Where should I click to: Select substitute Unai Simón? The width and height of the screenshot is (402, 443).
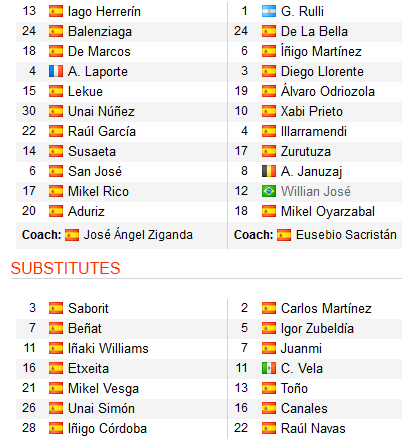click(101, 408)
